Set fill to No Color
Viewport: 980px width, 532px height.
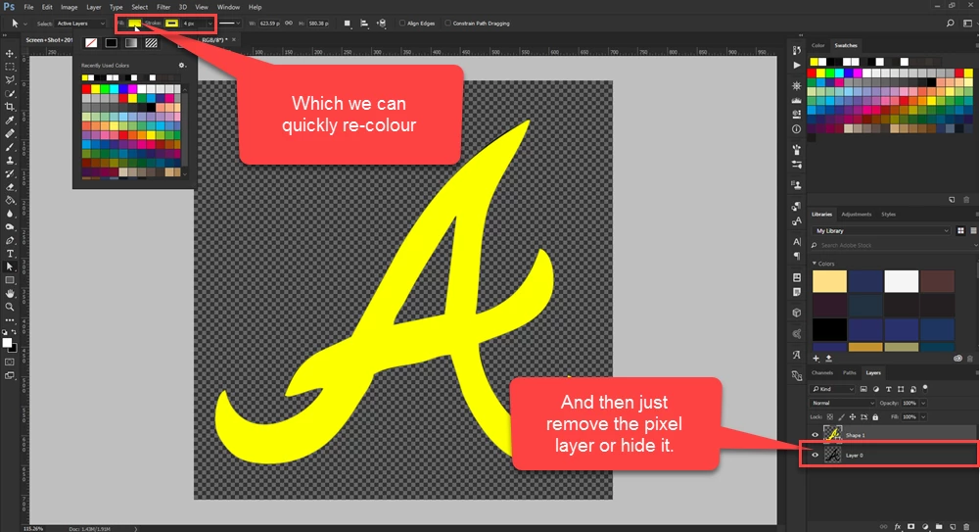tap(91, 43)
